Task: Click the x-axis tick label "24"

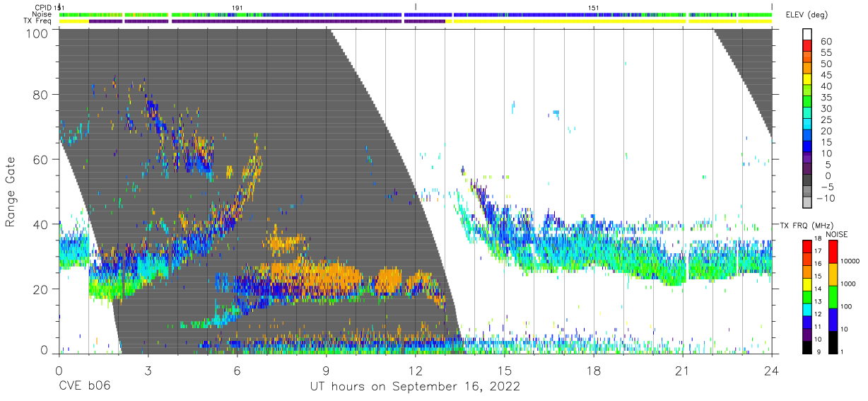Action: 772,370
